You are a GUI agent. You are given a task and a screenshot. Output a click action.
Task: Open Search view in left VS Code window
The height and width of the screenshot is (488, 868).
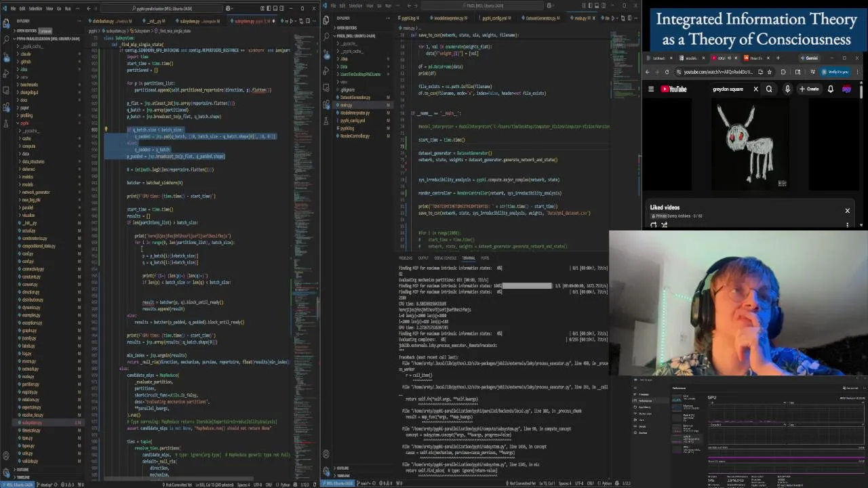[x=5, y=39]
